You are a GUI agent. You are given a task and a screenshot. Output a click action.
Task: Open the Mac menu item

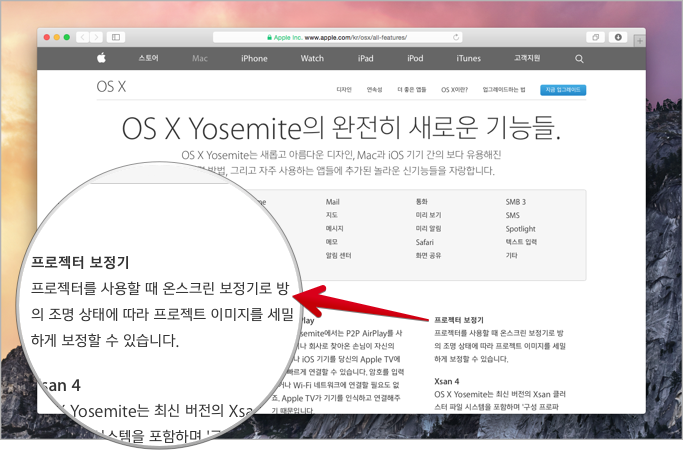pyautogui.click(x=200, y=58)
